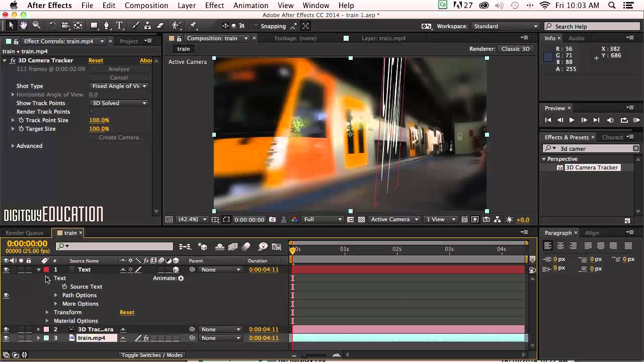Select the Roto Brush tool
This screenshot has width=644, height=362.
(177, 26)
